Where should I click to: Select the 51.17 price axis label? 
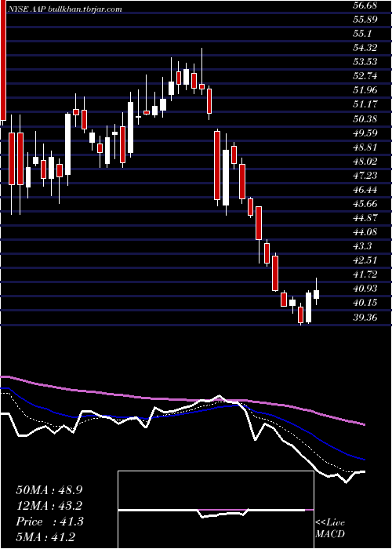365,104
